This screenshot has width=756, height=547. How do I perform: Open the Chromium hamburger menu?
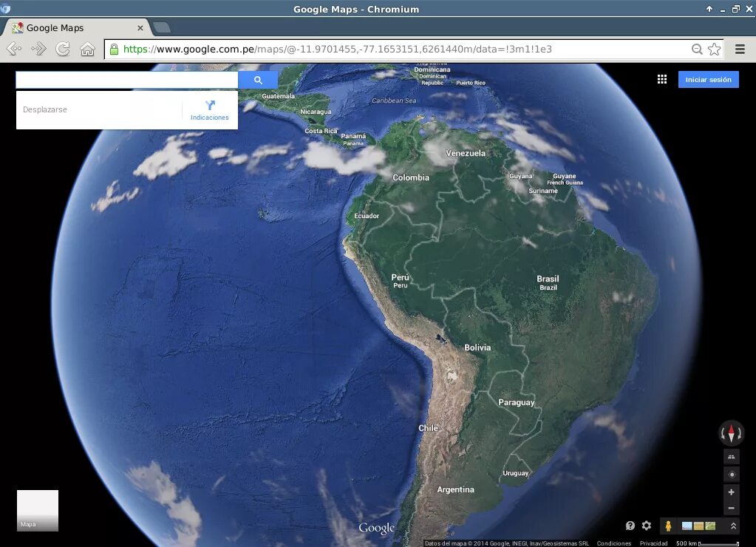point(740,49)
